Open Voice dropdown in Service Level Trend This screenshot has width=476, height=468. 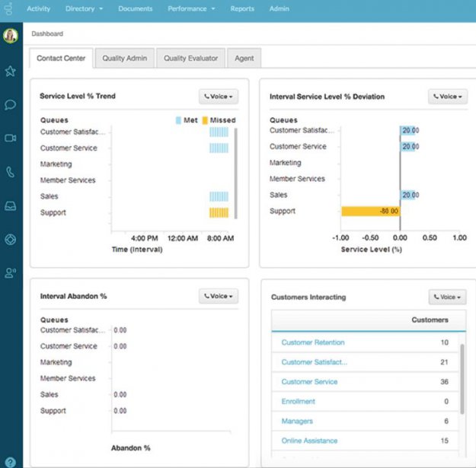(218, 97)
